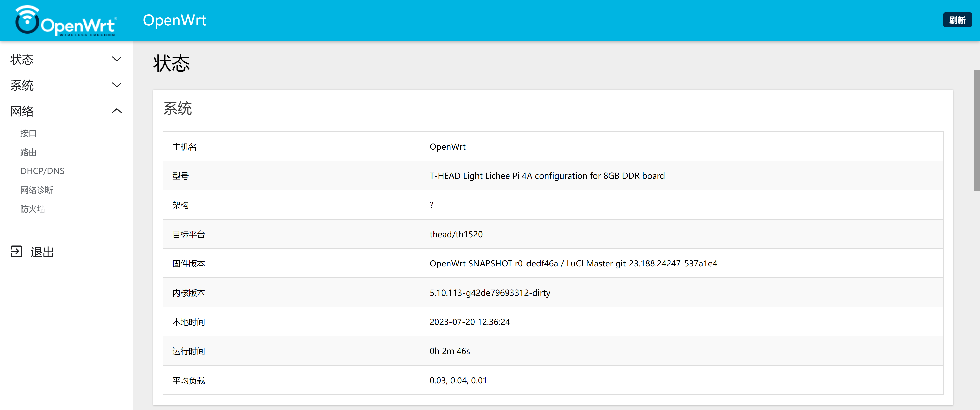Click the 运行时间 row label
The image size is (980, 410).
(x=188, y=351)
